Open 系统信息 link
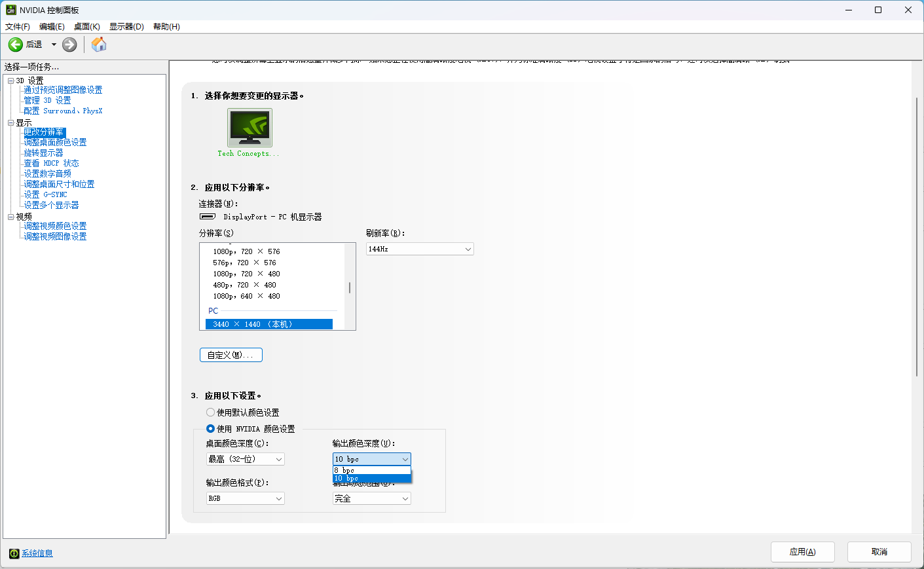The width and height of the screenshot is (924, 569). click(37, 553)
